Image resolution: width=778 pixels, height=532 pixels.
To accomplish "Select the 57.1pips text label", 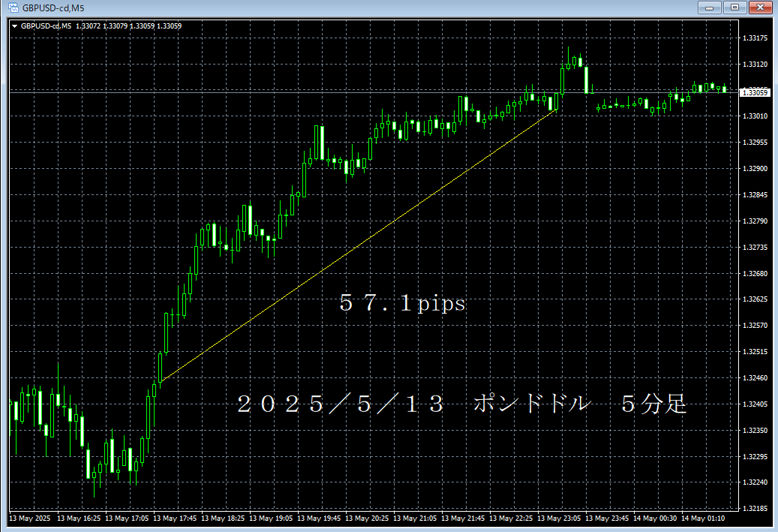I will 402,304.
